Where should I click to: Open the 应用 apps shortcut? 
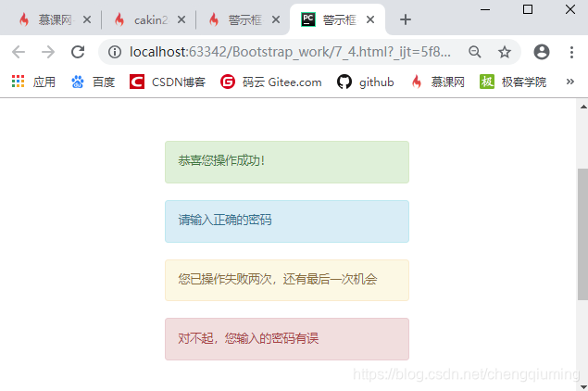coord(33,82)
